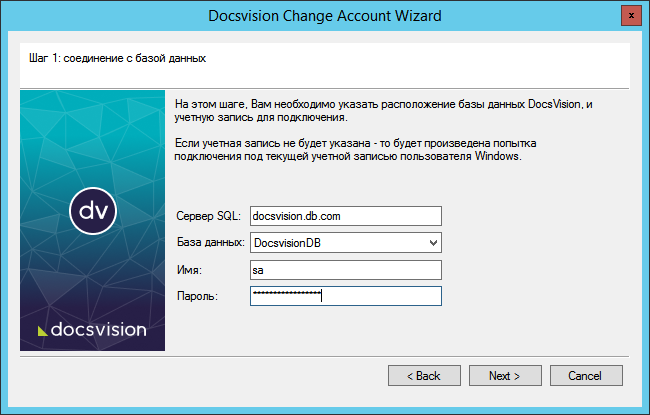
Task: Click the Docsvision Change Account Wizard title bar
Action: click(x=324, y=16)
